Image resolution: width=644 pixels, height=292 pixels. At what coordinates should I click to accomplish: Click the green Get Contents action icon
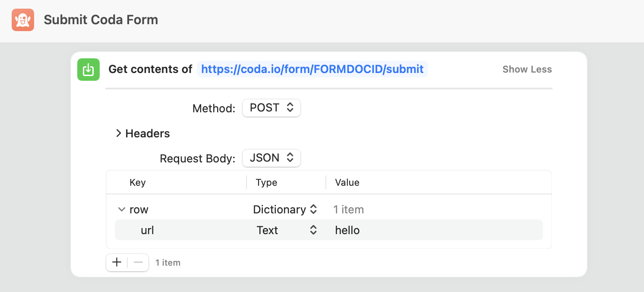(x=88, y=70)
